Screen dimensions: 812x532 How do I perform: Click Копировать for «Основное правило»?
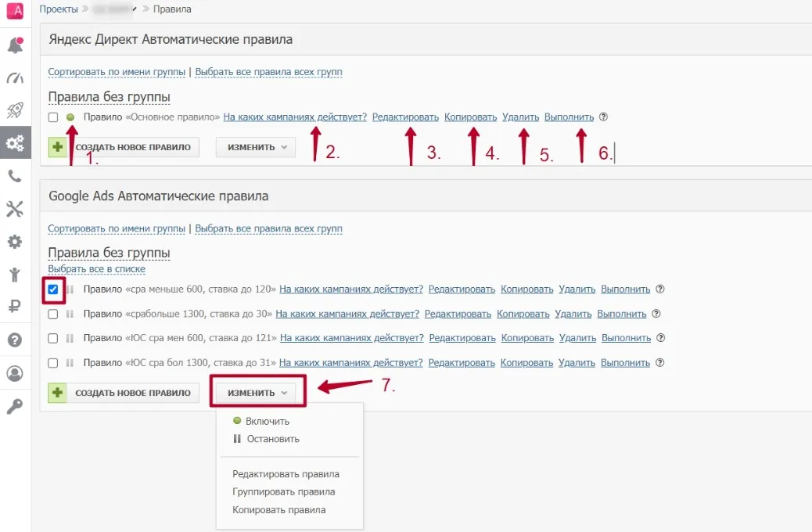coord(471,117)
